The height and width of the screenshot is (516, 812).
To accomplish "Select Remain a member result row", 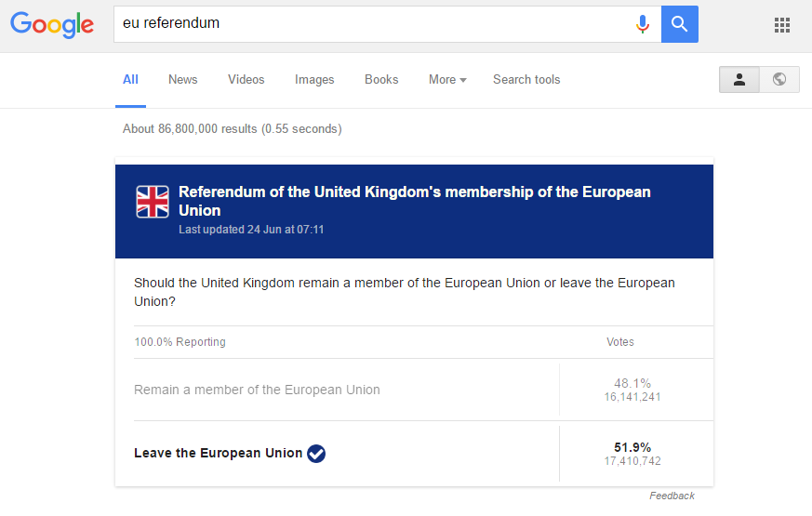I will point(423,390).
